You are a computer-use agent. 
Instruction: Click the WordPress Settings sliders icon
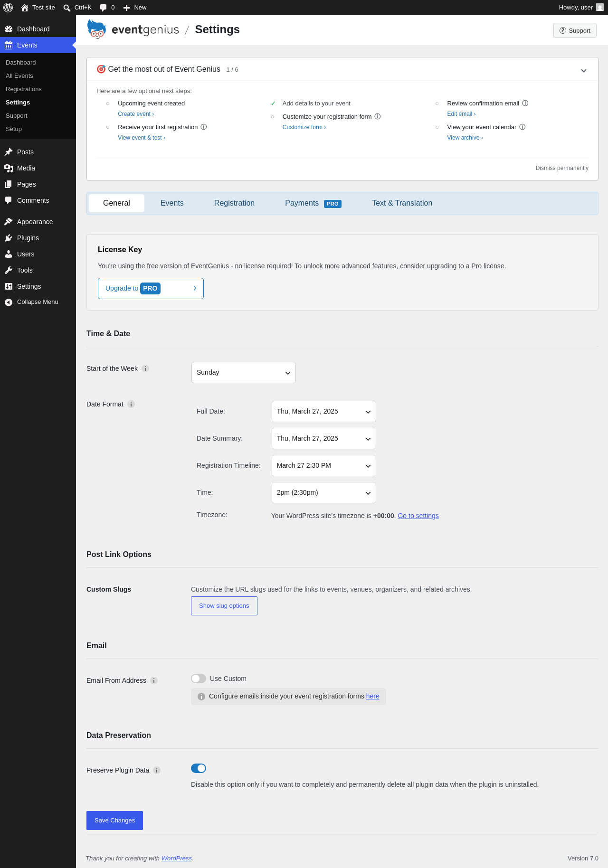[x=9, y=286]
